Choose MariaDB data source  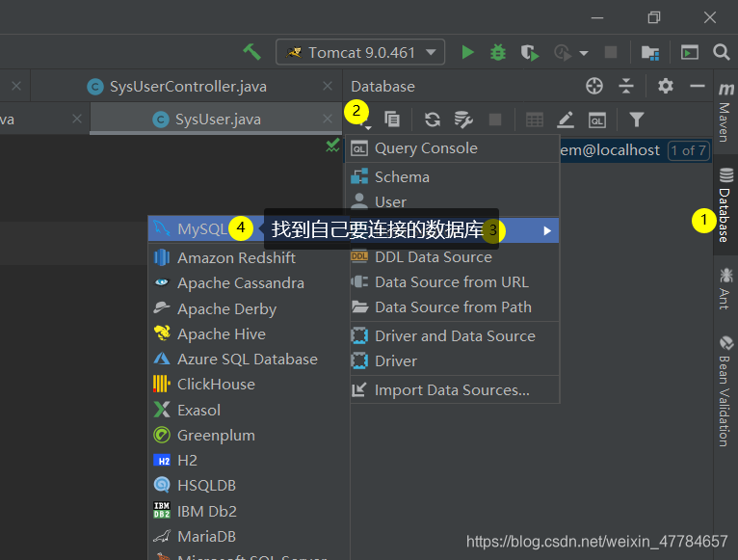pyautogui.click(x=249, y=537)
